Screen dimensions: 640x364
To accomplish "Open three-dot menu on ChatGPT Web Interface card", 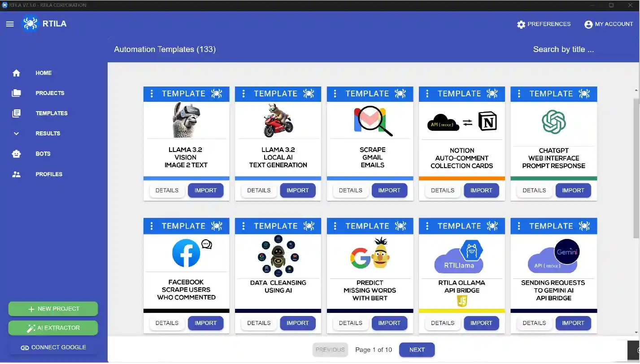I will click(519, 94).
